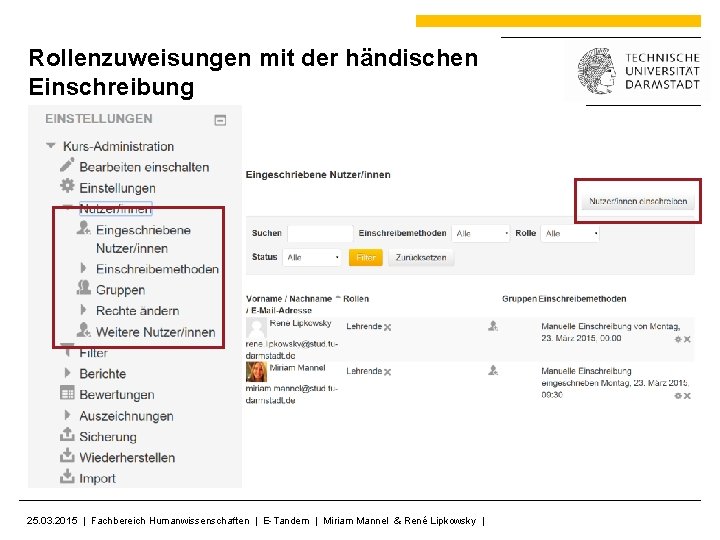Open the Bewertungen entry

(x=117, y=395)
